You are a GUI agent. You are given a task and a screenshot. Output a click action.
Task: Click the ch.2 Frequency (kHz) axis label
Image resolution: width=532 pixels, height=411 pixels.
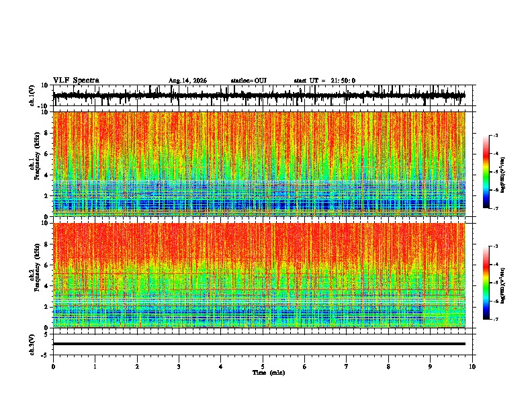point(35,267)
